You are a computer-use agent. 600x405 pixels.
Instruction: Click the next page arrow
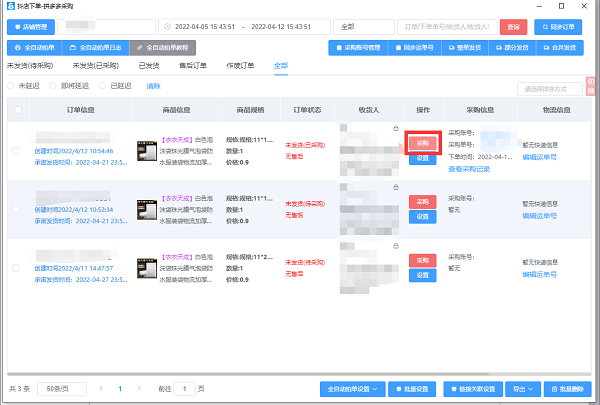point(139,389)
